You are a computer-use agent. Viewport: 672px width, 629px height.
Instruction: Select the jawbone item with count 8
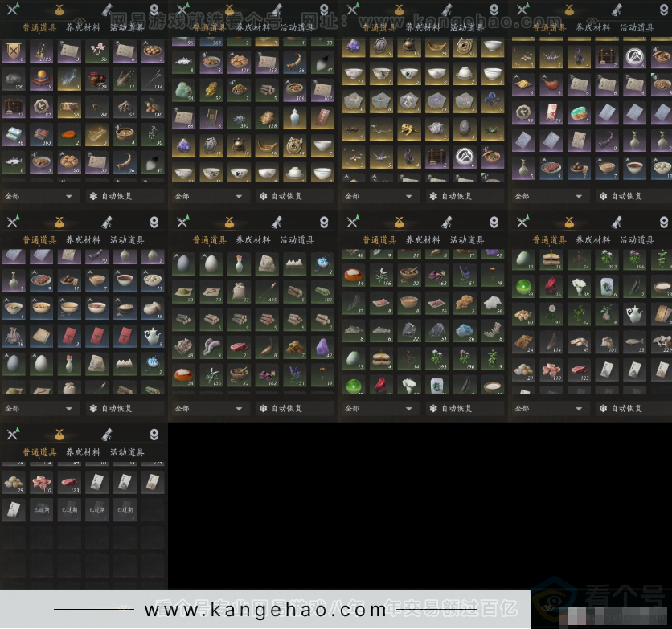click(x=492, y=331)
